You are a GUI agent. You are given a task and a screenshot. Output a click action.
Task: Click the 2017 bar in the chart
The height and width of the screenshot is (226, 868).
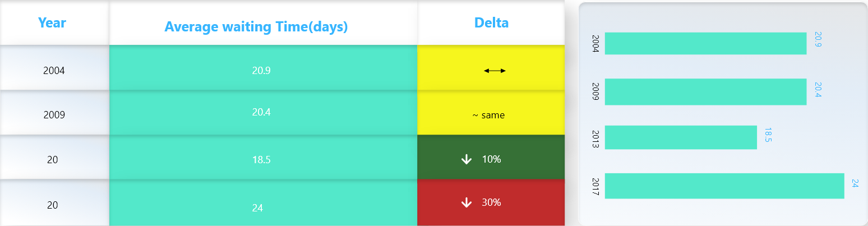pyautogui.click(x=724, y=186)
